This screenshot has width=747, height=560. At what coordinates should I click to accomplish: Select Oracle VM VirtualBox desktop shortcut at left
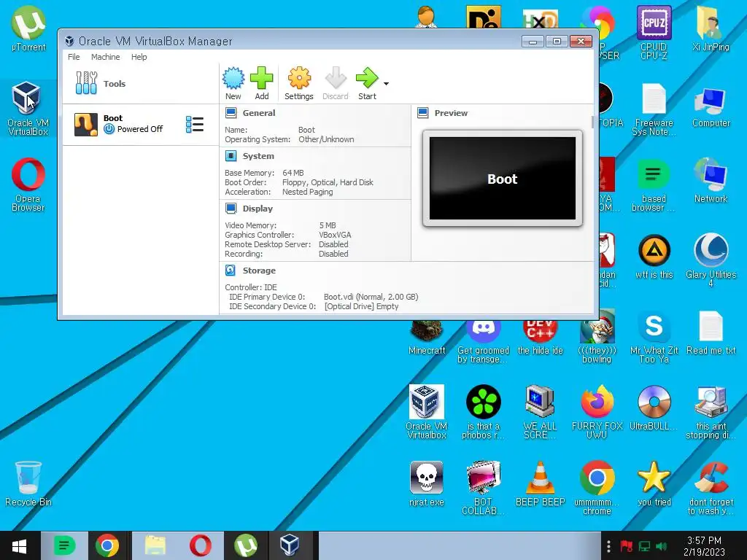tap(28, 109)
